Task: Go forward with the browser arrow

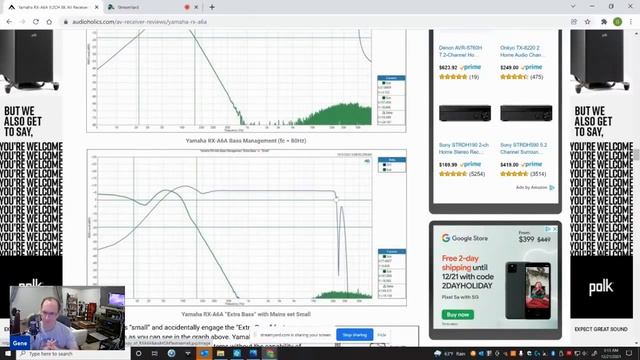Action: pyautogui.click(x=22, y=22)
